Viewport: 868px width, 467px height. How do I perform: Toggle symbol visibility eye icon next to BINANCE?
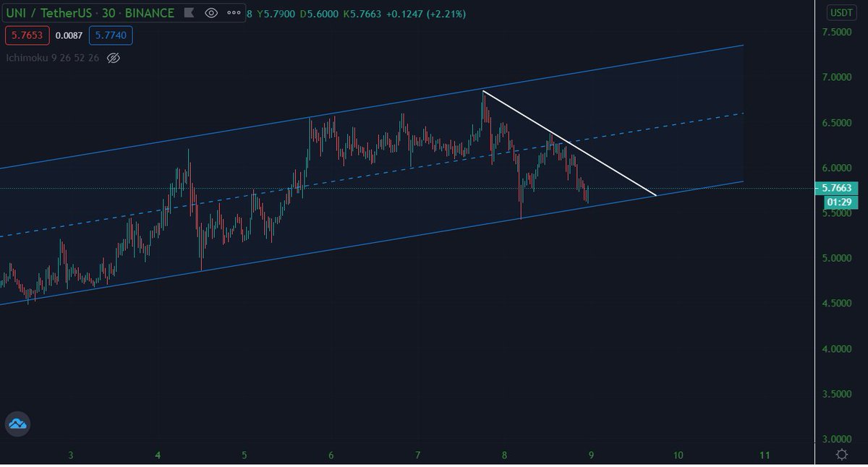(211, 13)
